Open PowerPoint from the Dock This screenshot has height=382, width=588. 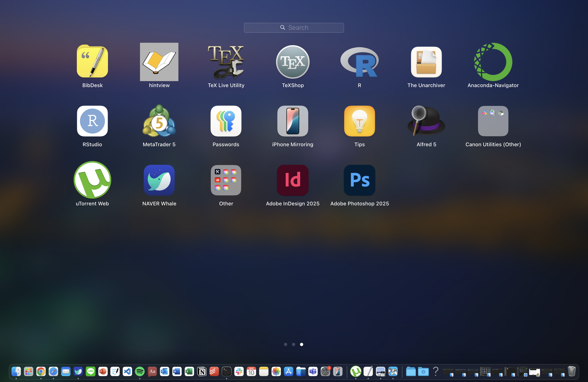(103, 371)
